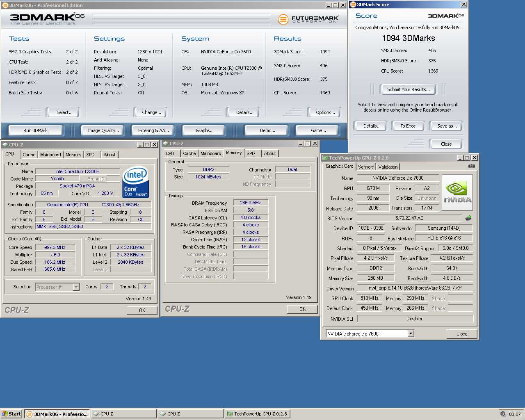525x420 pixels.
Task: Open SPD tab in left CPU-Z window
Action: pyautogui.click(x=90, y=155)
